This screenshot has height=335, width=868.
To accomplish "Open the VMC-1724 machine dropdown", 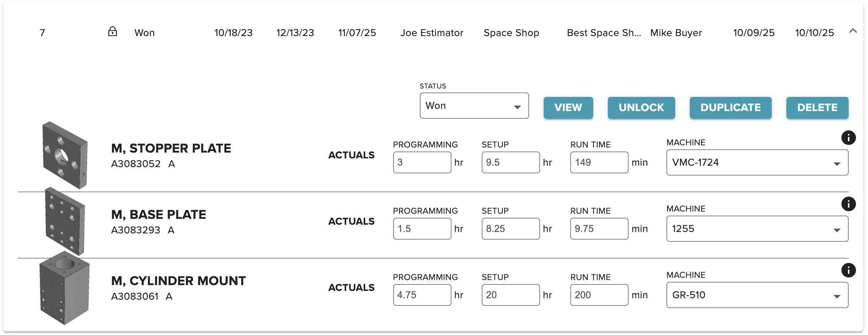I will pyautogui.click(x=757, y=162).
